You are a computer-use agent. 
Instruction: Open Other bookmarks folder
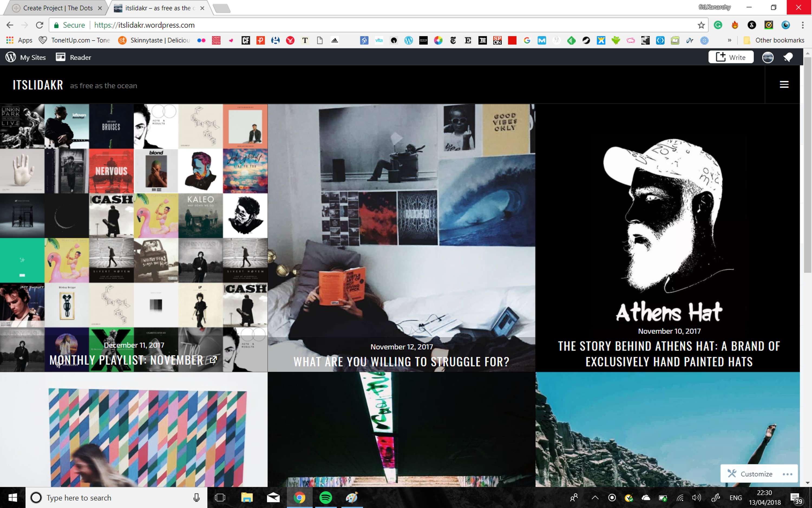tap(774, 40)
